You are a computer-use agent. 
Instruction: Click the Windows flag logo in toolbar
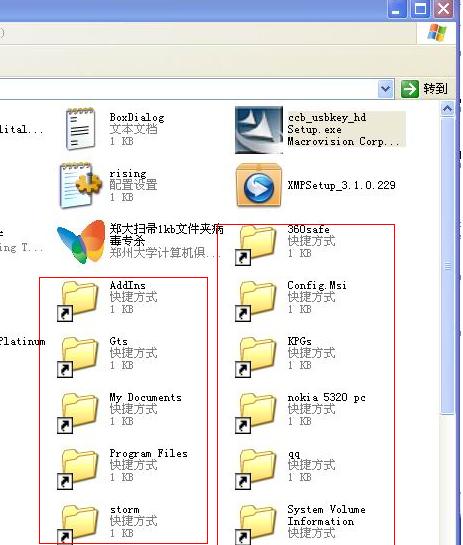pos(437,33)
